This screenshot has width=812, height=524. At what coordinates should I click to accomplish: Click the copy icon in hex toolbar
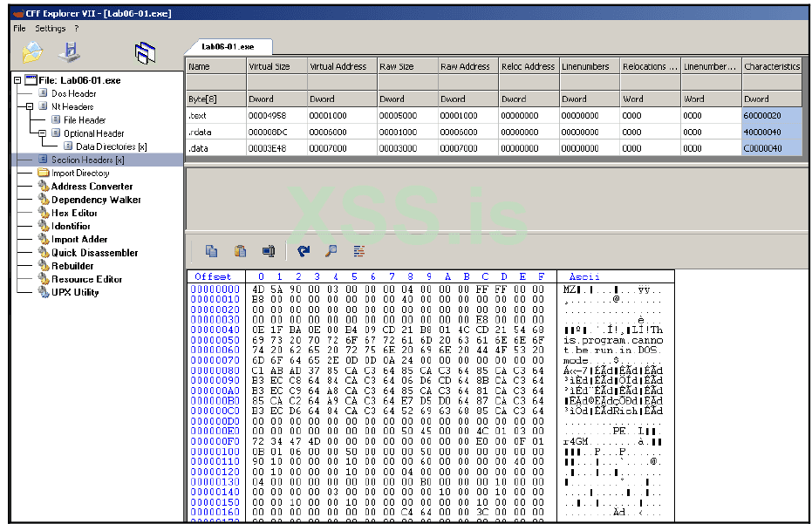tap(211, 251)
